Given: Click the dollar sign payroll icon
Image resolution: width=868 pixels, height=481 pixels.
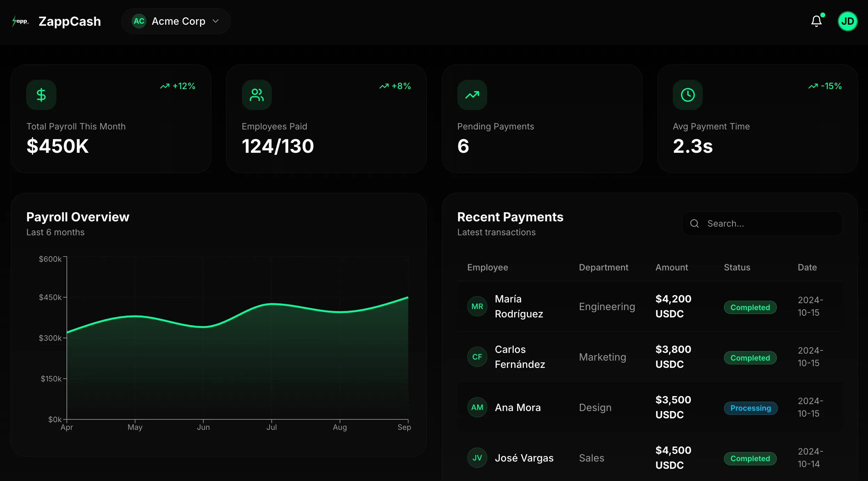Looking at the screenshot, I should point(41,95).
